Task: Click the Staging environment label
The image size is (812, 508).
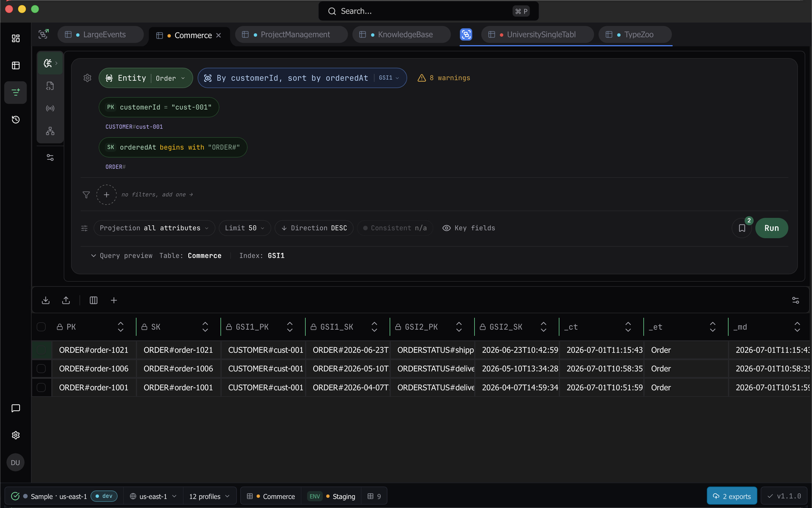Action: click(x=344, y=497)
